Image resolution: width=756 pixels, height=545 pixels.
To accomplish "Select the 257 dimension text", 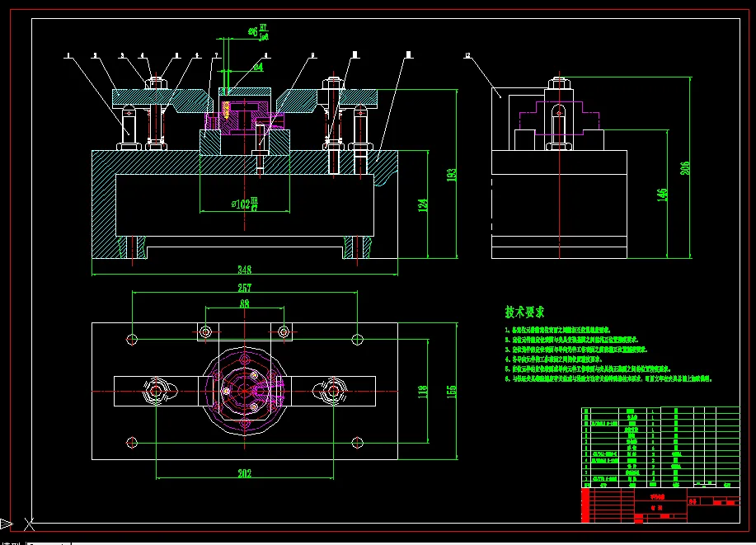I will coord(245,288).
